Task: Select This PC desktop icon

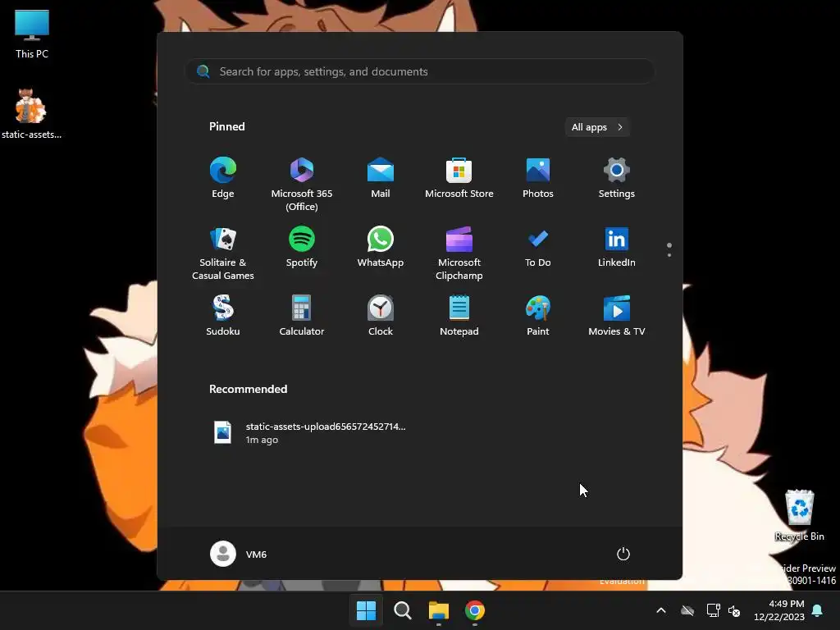Action: 32,34
